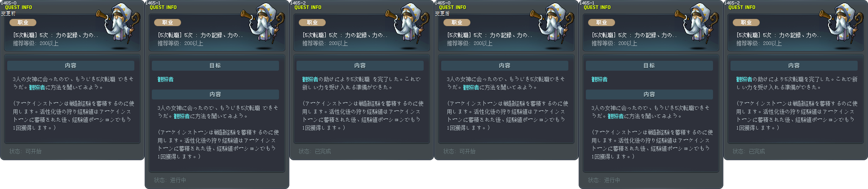The image size is (868, 189).
Task: Click the QUEST INFO title in the 变更后 panel
Action: pyautogui.click(x=452, y=7)
